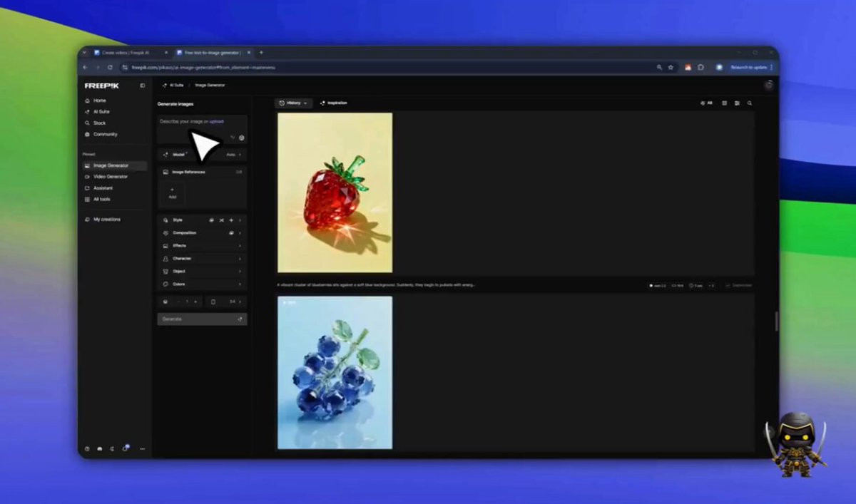Click the Image Generator breadcrumb

210,85
